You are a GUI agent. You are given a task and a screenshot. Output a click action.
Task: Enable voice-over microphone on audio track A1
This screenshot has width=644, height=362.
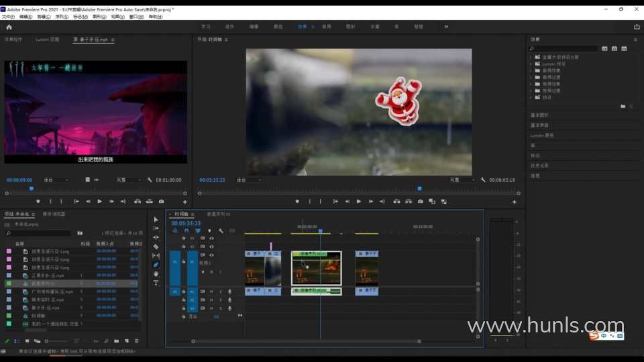point(229,292)
